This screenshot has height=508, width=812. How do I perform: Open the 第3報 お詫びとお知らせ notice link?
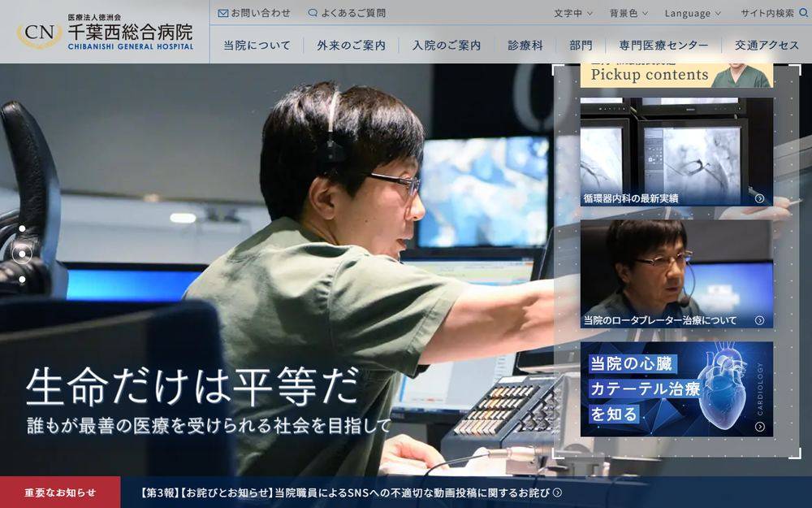point(345,493)
